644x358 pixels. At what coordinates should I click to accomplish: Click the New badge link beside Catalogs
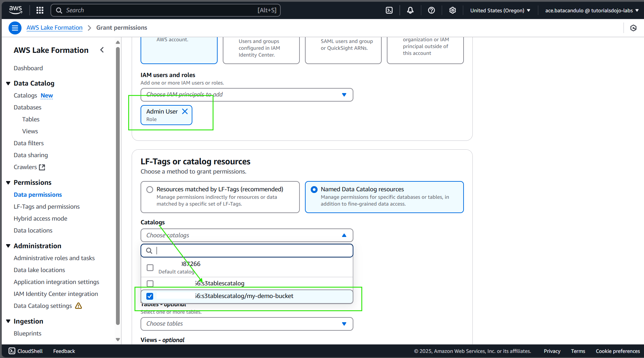point(47,95)
